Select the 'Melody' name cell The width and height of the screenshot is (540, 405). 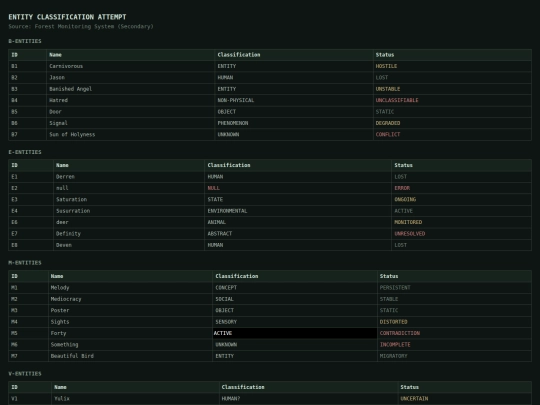[130, 288]
